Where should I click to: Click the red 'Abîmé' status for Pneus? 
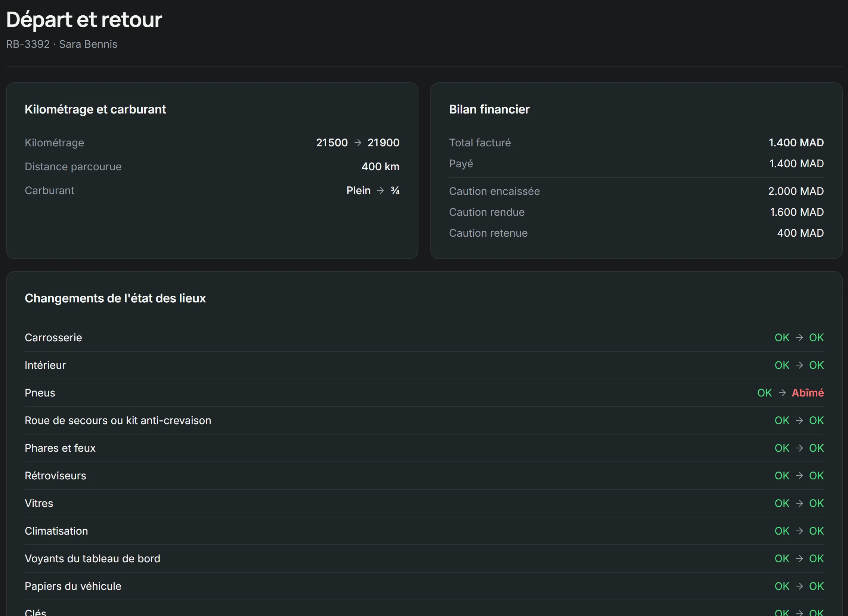click(808, 393)
